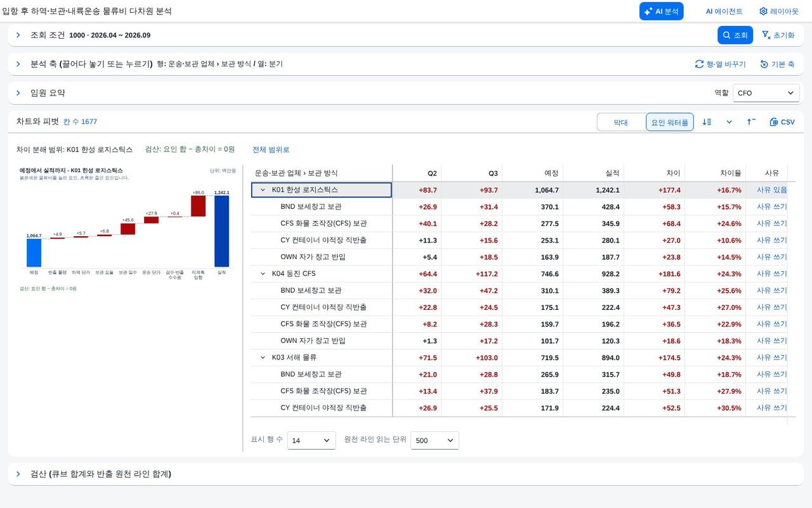Expand the 검산 section

pos(18,474)
